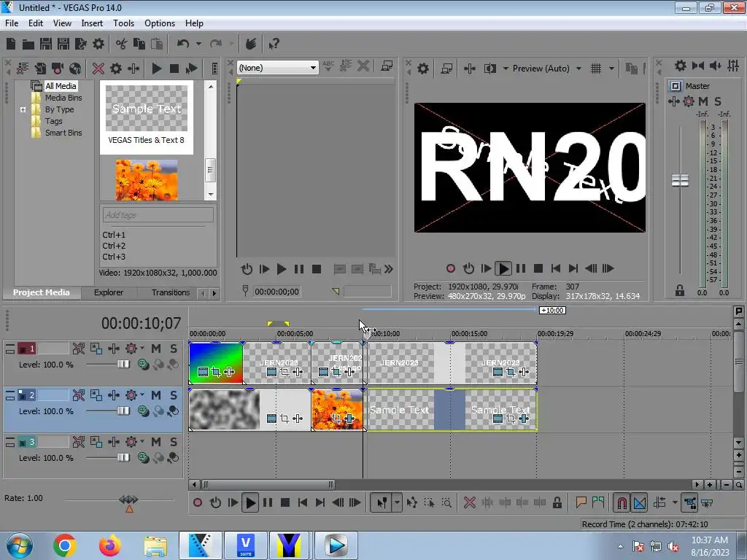Open track 1 Track Motion icon
The image size is (747, 560).
pos(96,349)
